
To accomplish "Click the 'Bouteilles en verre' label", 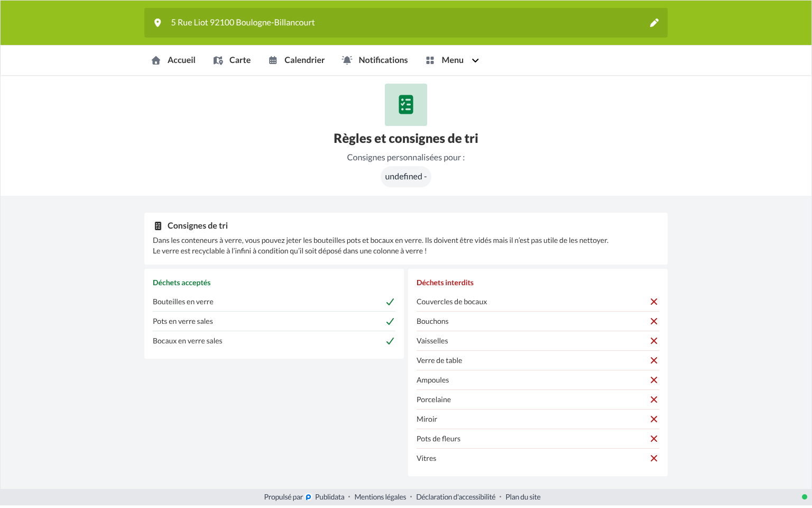I will click(x=183, y=302).
